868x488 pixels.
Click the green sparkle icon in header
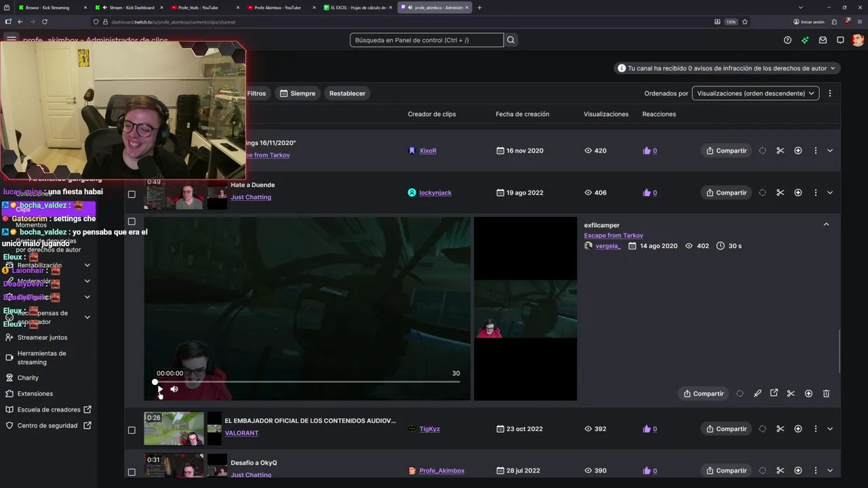tap(805, 40)
